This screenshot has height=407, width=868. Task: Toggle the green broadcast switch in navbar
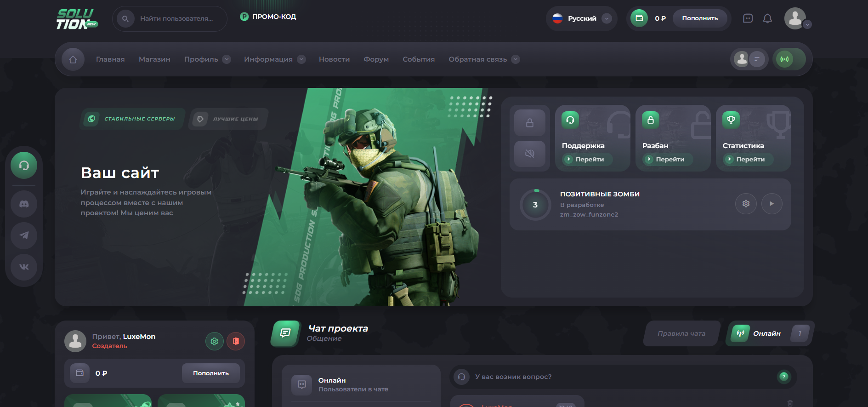(789, 59)
